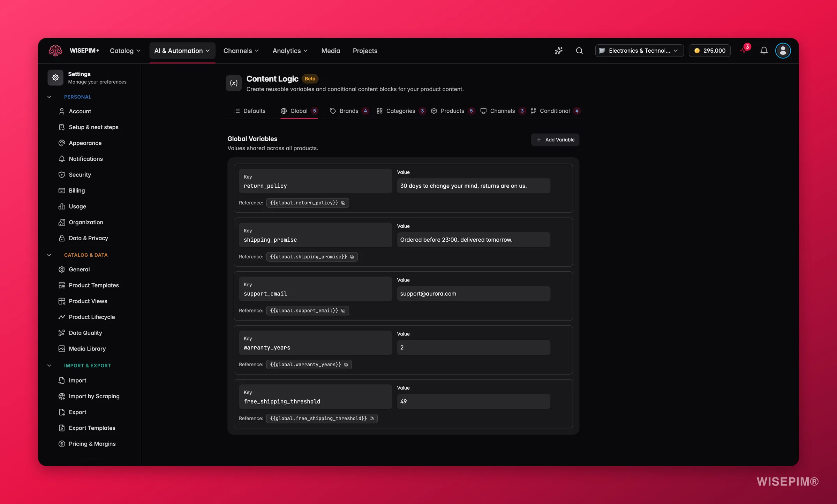Open the AI & Automation menu
This screenshot has width=837, height=504.
tap(182, 51)
